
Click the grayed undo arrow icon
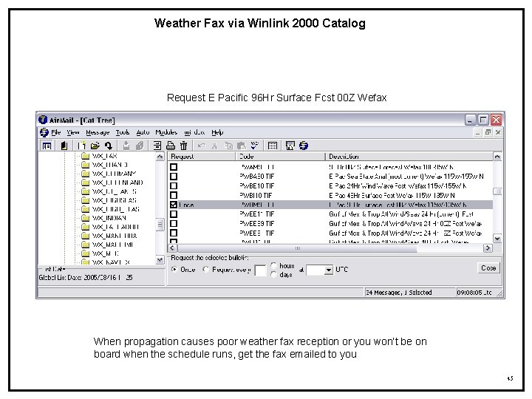point(201,146)
